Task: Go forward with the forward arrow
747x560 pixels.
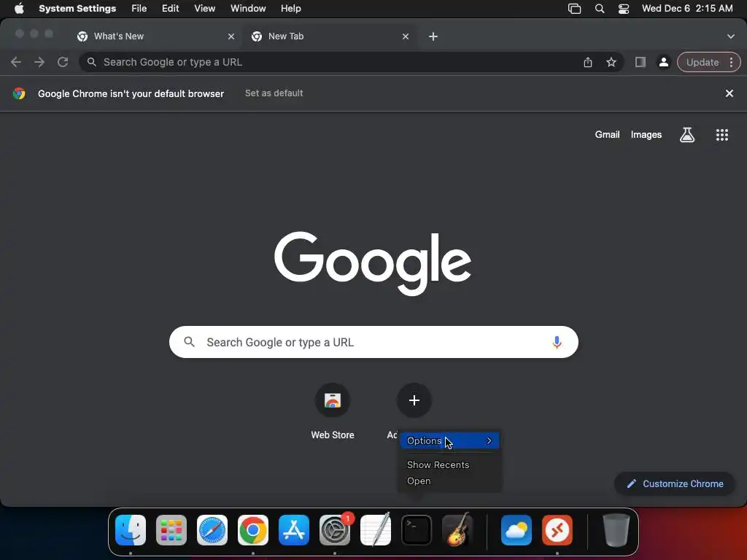Action: tap(39, 62)
